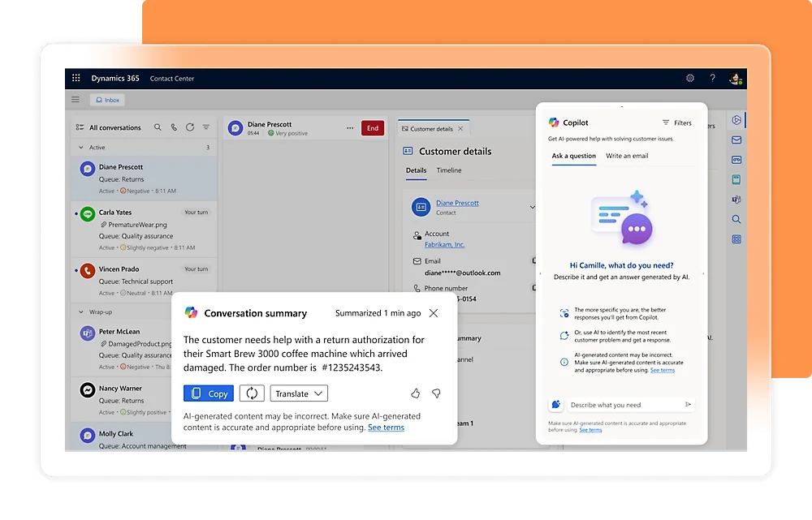Switch to the Timeline tab

[449, 170]
